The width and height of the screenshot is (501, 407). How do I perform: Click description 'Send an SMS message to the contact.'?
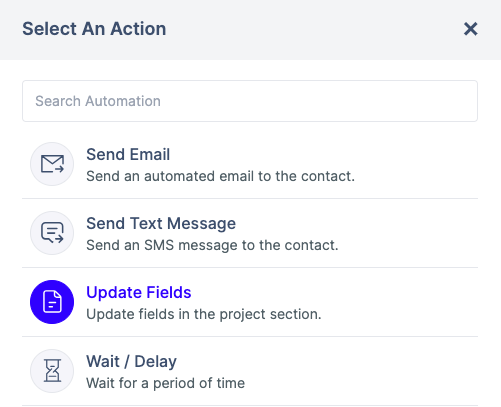212,245
